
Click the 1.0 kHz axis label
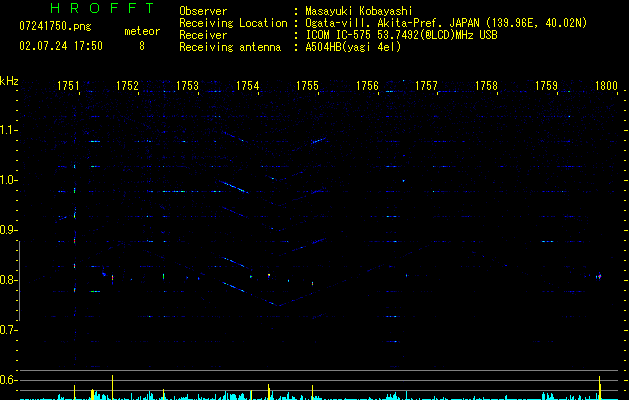[x=8, y=180]
